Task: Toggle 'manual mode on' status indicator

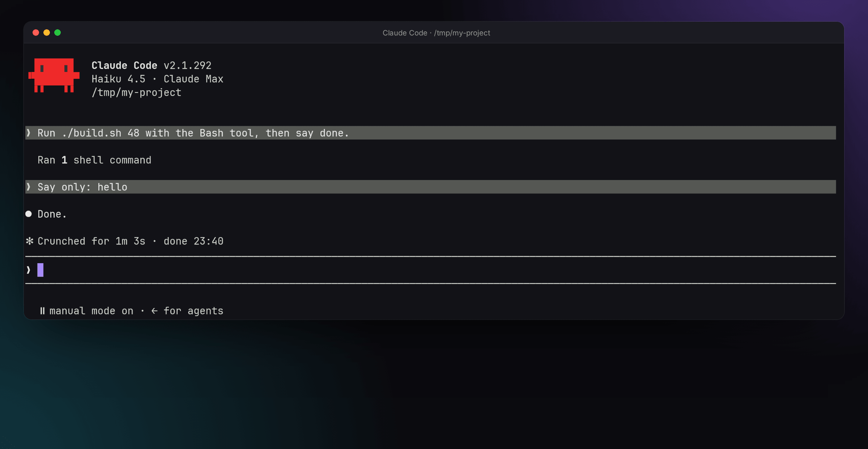Action: point(92,311)
